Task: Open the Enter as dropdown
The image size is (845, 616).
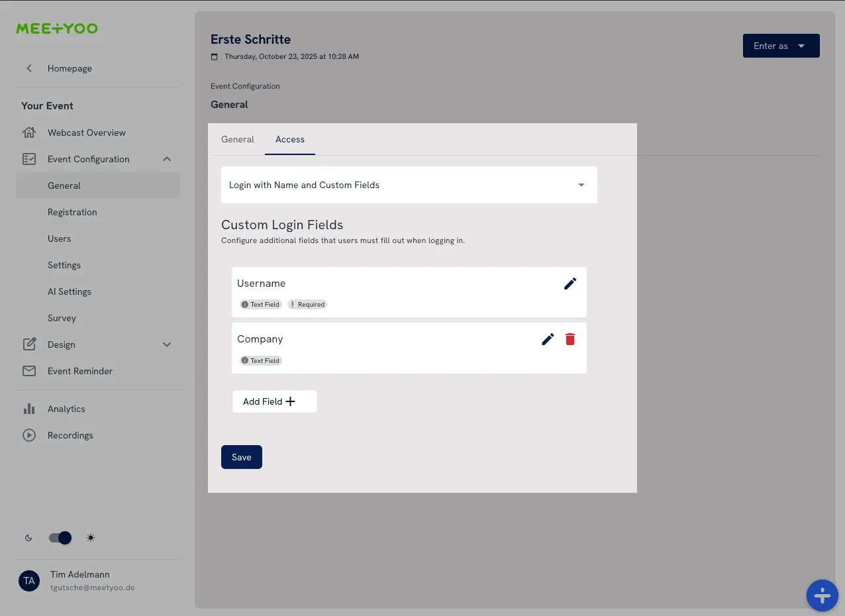Action: tap(781, 46)
